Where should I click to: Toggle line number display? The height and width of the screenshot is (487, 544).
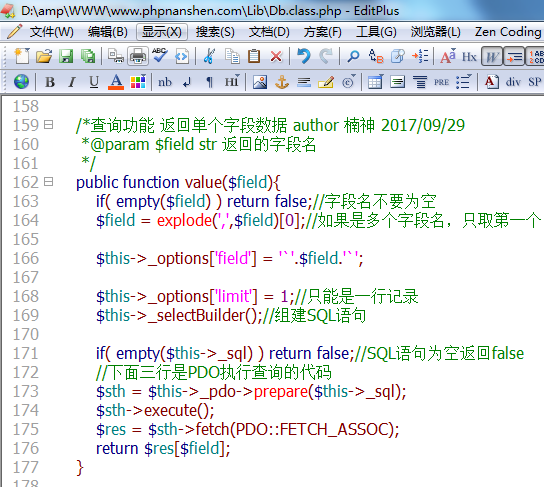535,56
